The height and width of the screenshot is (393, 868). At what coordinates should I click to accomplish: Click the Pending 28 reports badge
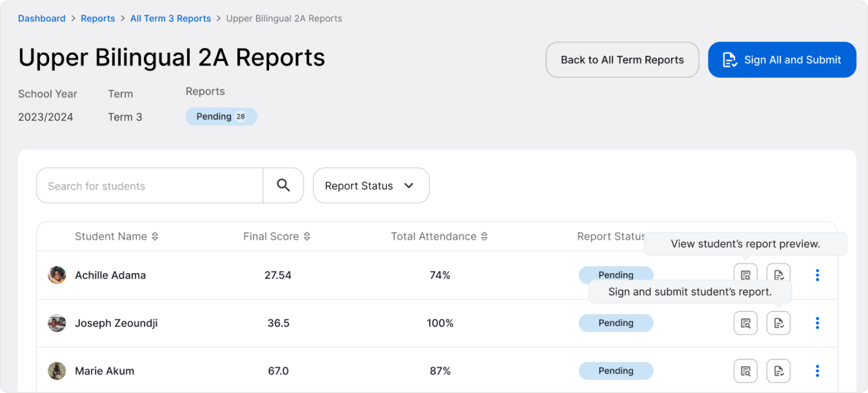click(x=221, y=117)
